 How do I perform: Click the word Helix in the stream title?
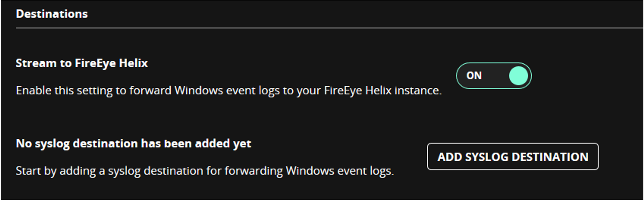pos(134,63)
